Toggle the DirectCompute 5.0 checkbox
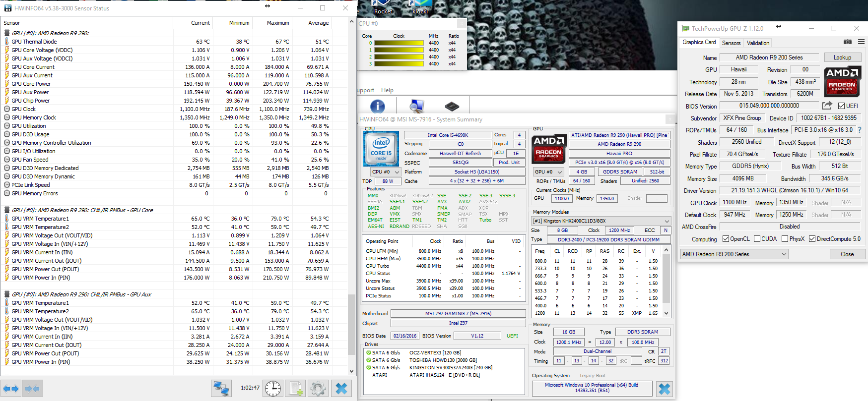Screen dimensions: 868x401 tap(812, 239)
